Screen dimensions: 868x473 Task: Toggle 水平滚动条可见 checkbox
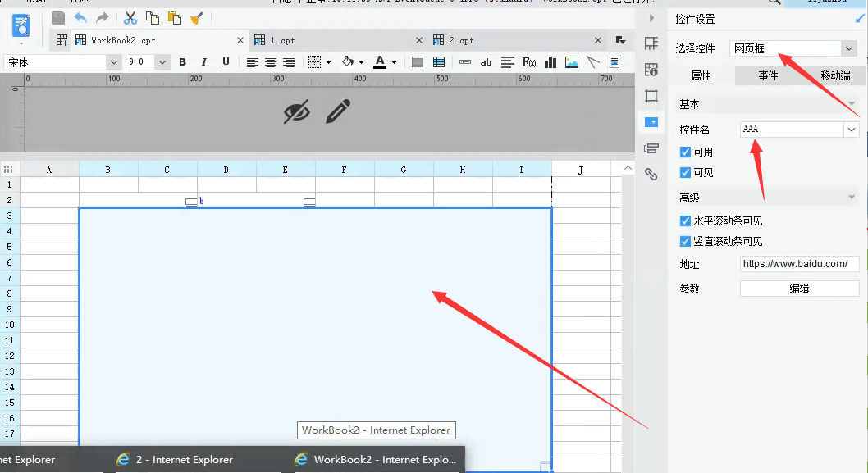pyautogui.click(x=685, y=221)
